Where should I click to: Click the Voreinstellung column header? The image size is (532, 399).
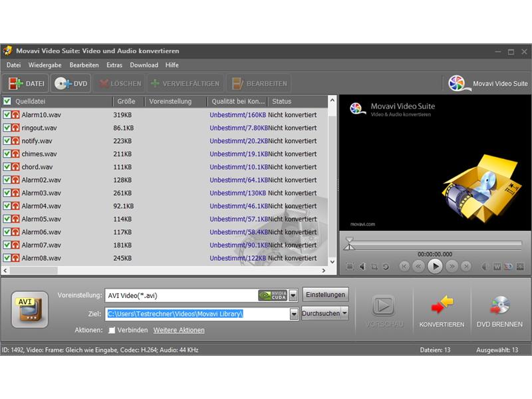point(176,101)
